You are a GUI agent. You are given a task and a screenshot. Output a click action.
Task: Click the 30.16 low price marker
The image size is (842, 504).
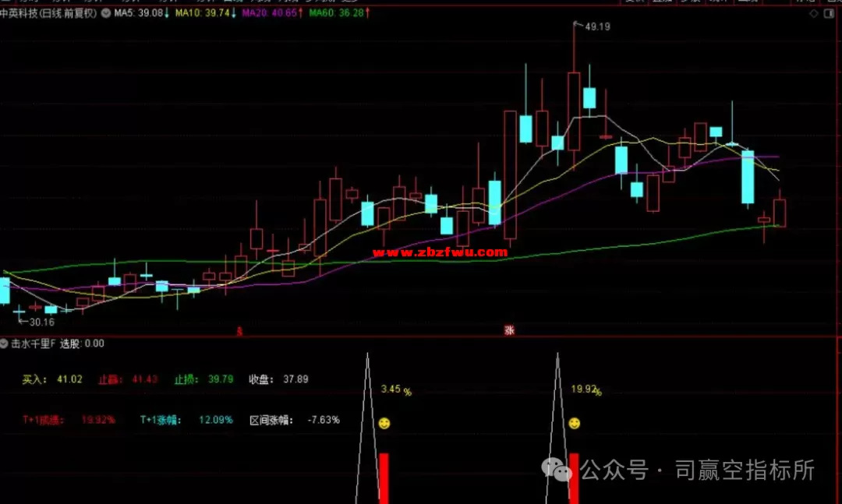point(37,322)
